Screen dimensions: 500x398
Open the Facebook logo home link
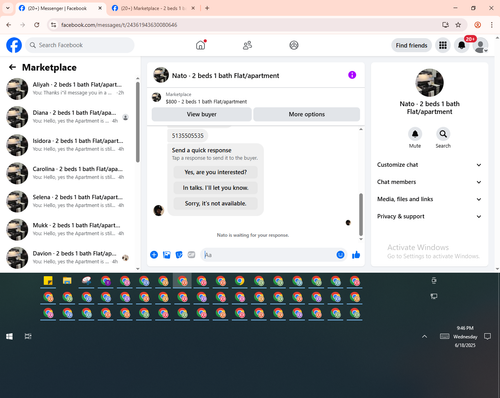pyautogui.click(x=14, y=45)
